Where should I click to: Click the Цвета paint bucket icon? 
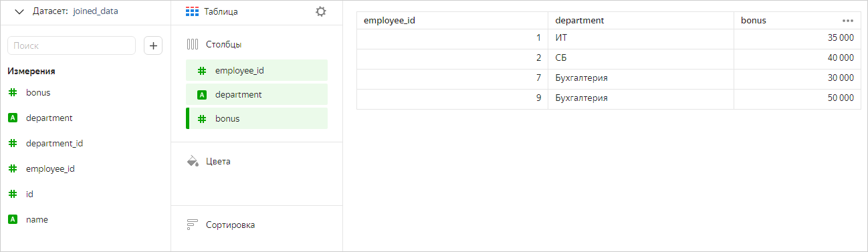tap(193, 161)
